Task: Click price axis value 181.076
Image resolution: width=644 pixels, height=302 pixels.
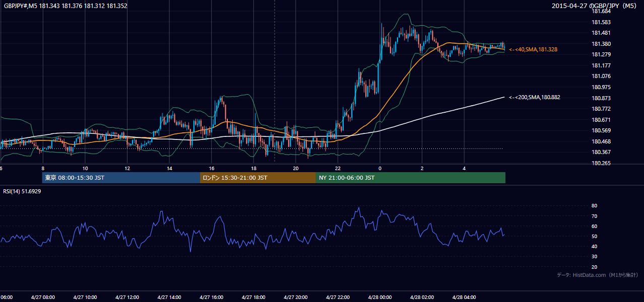Action: click(601, 76)
